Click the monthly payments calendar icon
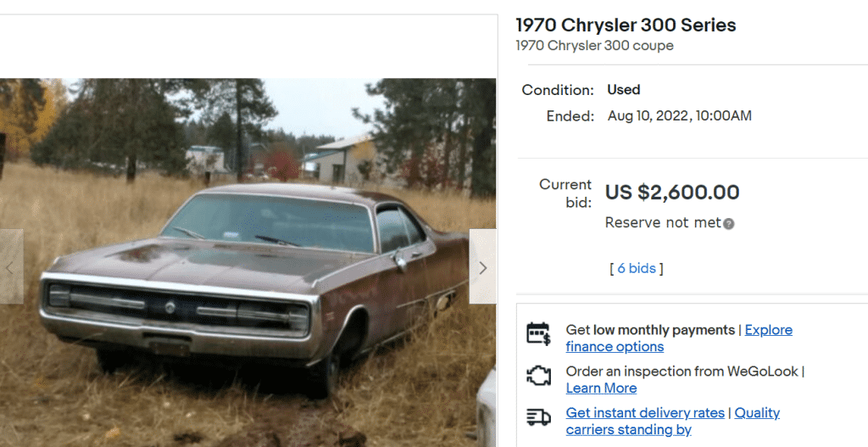868x447 pixels. (538, 332)
